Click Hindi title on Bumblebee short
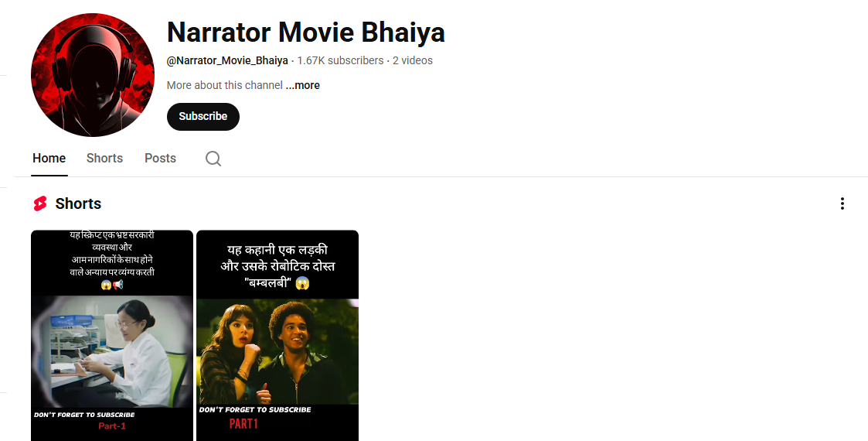Screen dimensions: 868x441 coord(277,266)
